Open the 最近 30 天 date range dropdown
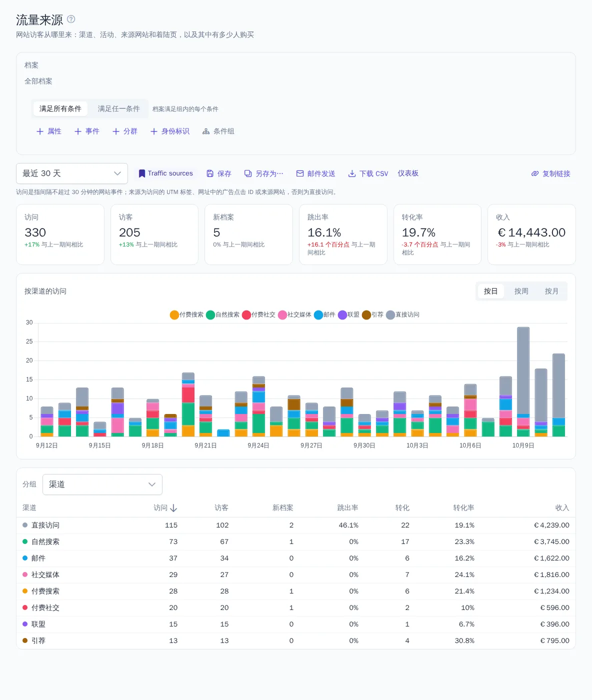The width and height of the screenshot is (592, 700). 72,173
